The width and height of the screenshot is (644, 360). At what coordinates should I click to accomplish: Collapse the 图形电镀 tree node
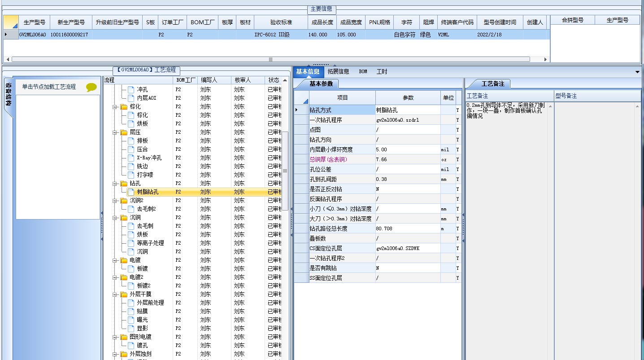pyautogui.click(x=115, y=337)
